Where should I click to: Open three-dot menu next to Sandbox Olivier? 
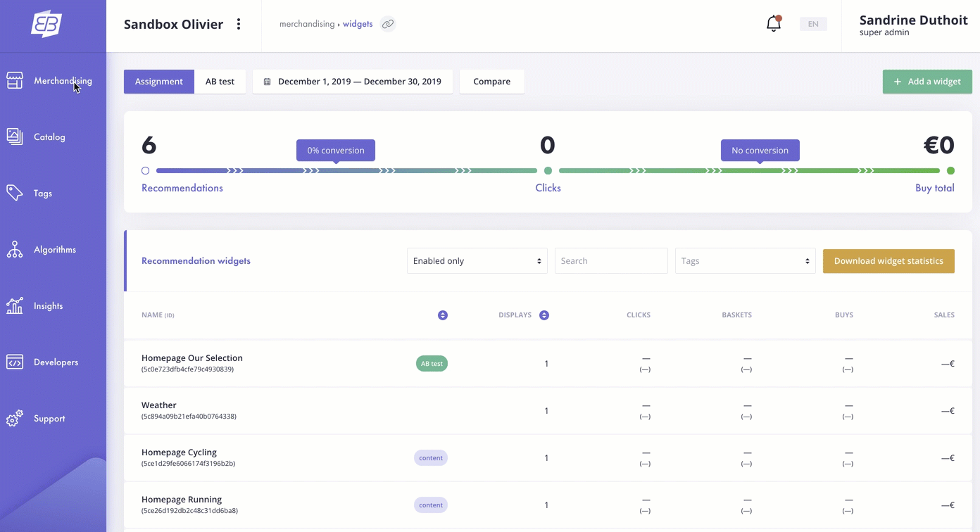point(239,24)
